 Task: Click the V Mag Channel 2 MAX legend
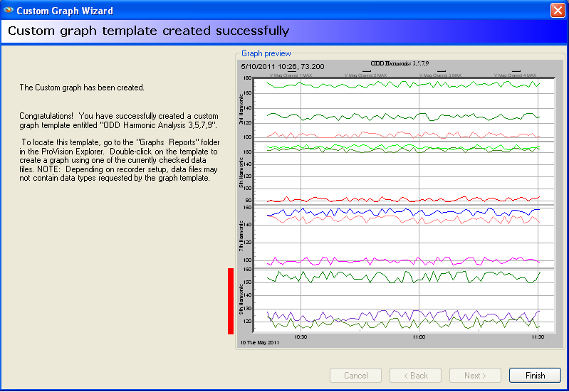(365, 73)
